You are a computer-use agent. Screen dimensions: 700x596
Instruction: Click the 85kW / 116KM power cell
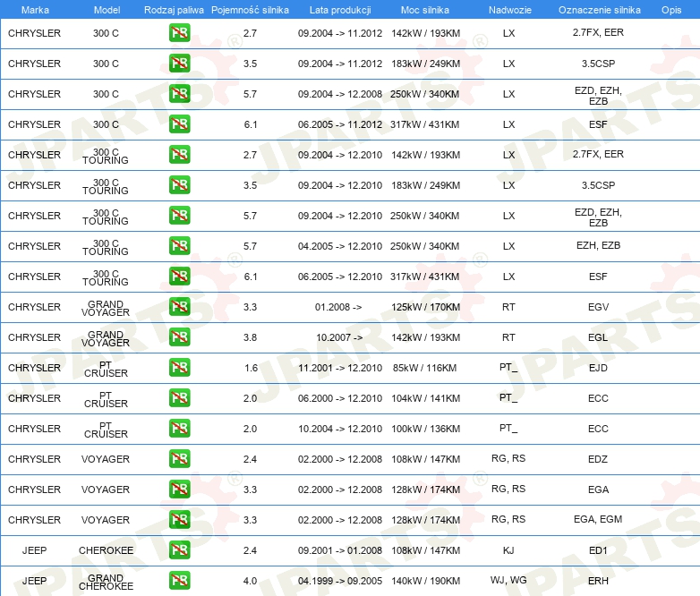424,368
